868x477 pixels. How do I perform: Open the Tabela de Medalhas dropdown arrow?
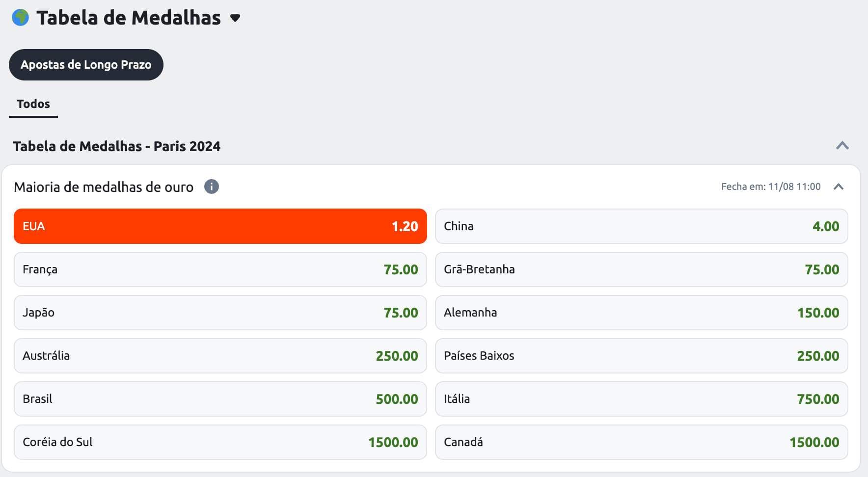pos(235,18)
